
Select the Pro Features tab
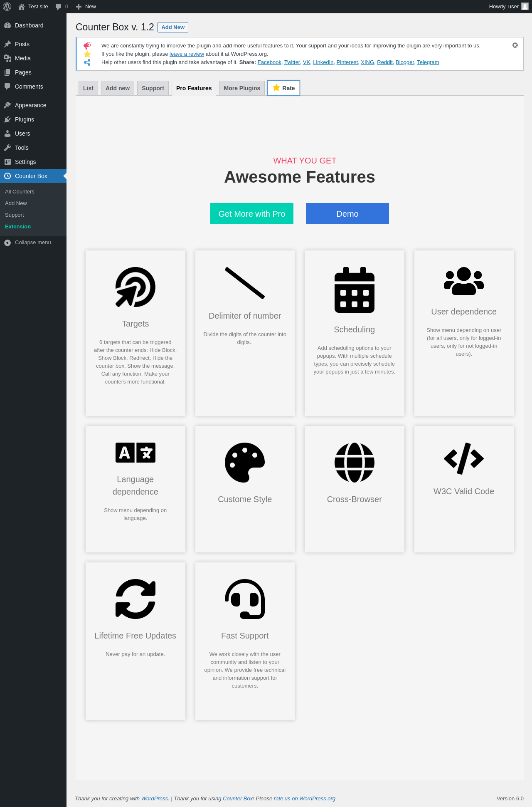pos(194,88)
